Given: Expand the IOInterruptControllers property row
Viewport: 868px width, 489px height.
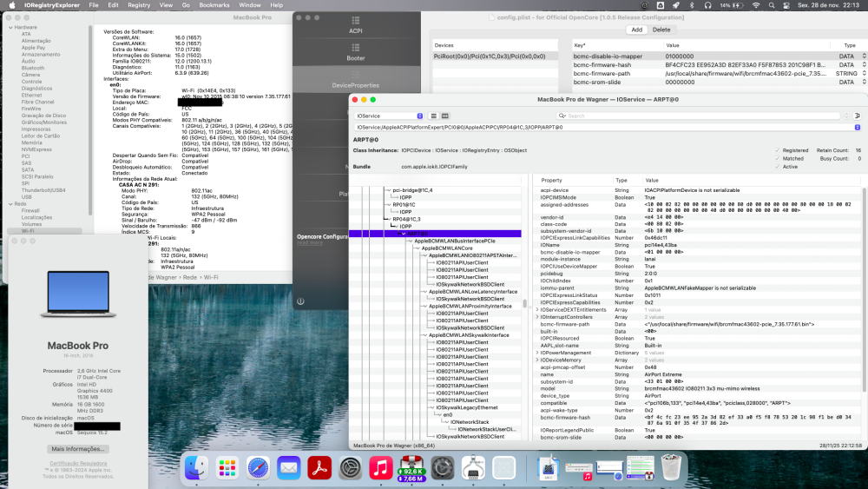Looking at the screenshot, I should pyautogui.click(x=537, y=317).
